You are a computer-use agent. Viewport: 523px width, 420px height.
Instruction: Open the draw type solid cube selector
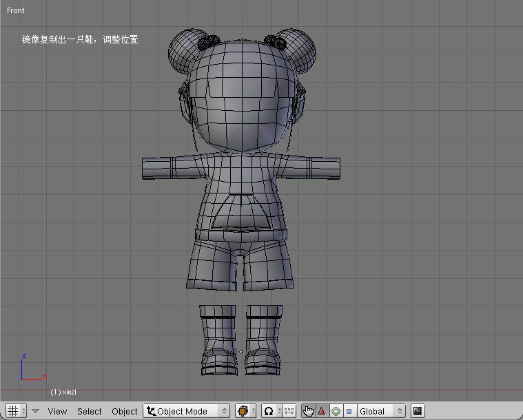[x=246, y=411]
